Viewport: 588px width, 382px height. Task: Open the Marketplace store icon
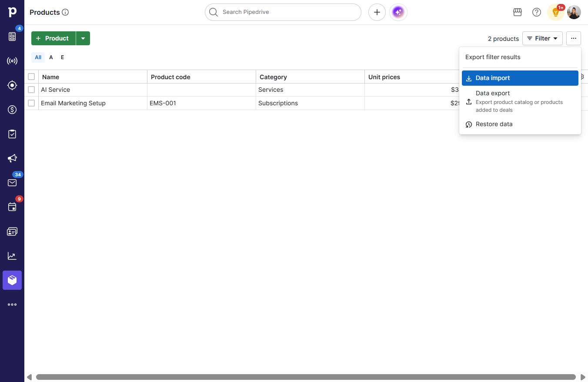coord(518,12)
